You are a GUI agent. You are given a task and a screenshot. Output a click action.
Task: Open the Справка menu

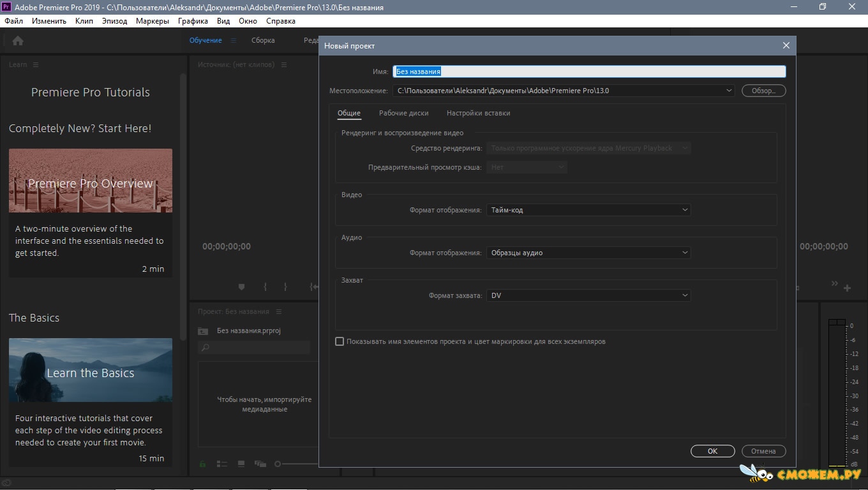(x=281, y=21)
